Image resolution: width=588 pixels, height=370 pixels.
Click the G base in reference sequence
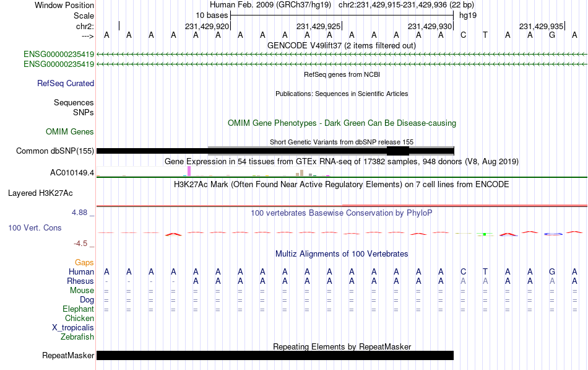[552, 35]
